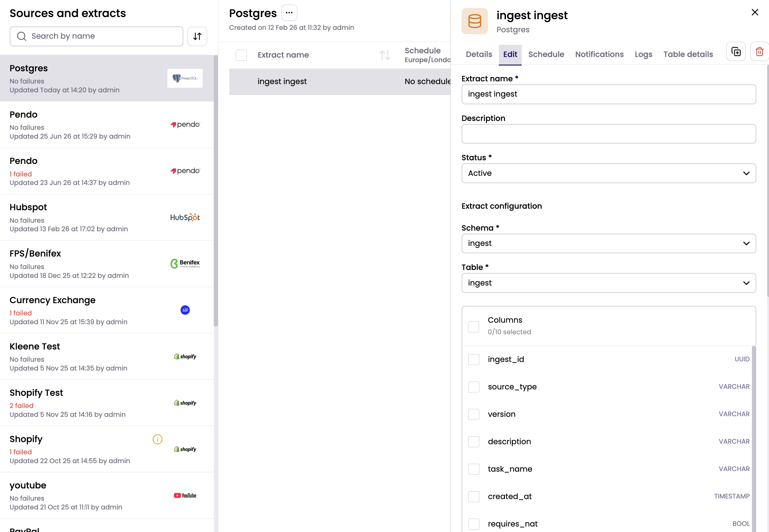Switch to the Details tab
769x532 pixels.
(479, 54)
